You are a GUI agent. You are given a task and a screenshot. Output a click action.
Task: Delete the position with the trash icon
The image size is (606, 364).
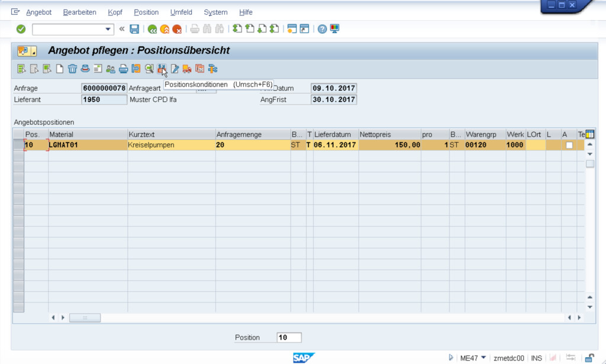72,69
